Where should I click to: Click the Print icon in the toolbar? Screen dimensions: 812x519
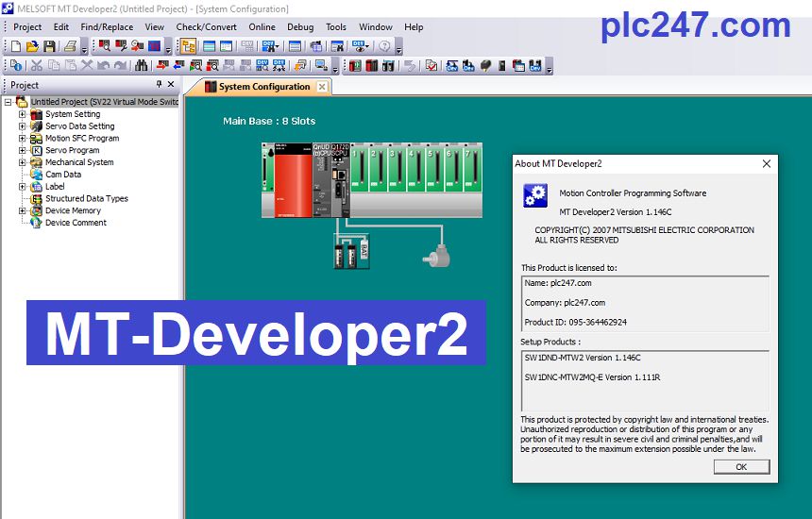click(x=71, y=46)
